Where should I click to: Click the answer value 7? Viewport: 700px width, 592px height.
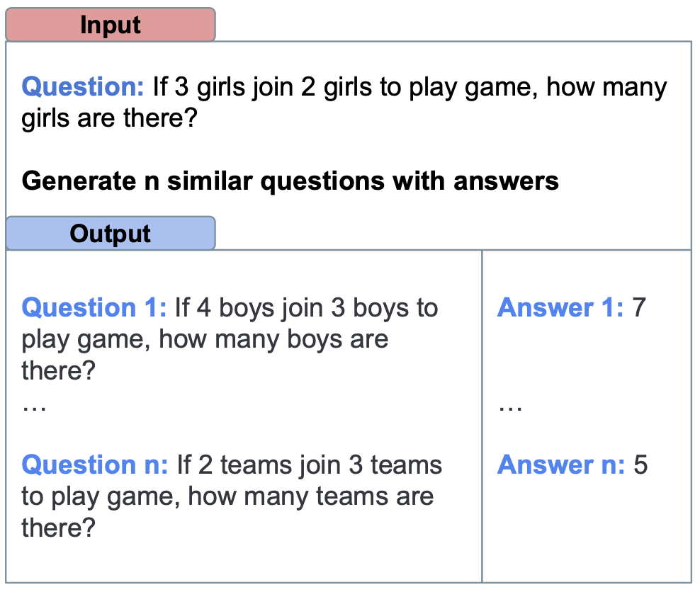(x=639, y=308)
